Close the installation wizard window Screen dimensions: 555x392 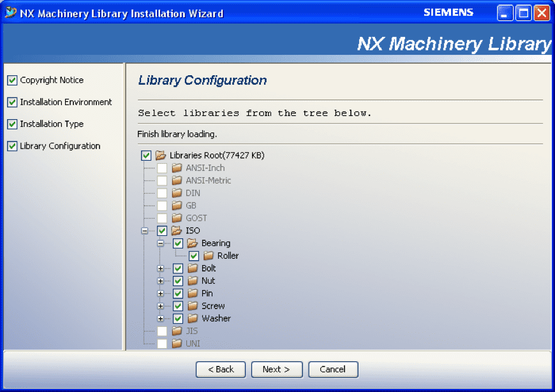pos(542,13)
